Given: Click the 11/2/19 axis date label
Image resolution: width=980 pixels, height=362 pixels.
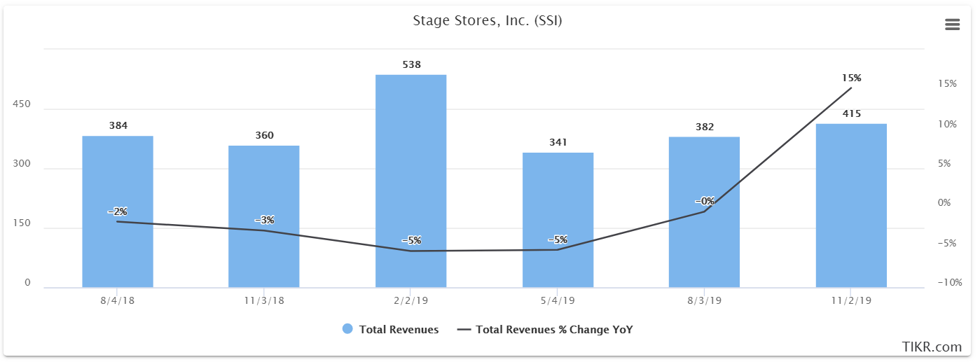Looking at the screenshot, I should pyautogui.click(x=851, y=300).
